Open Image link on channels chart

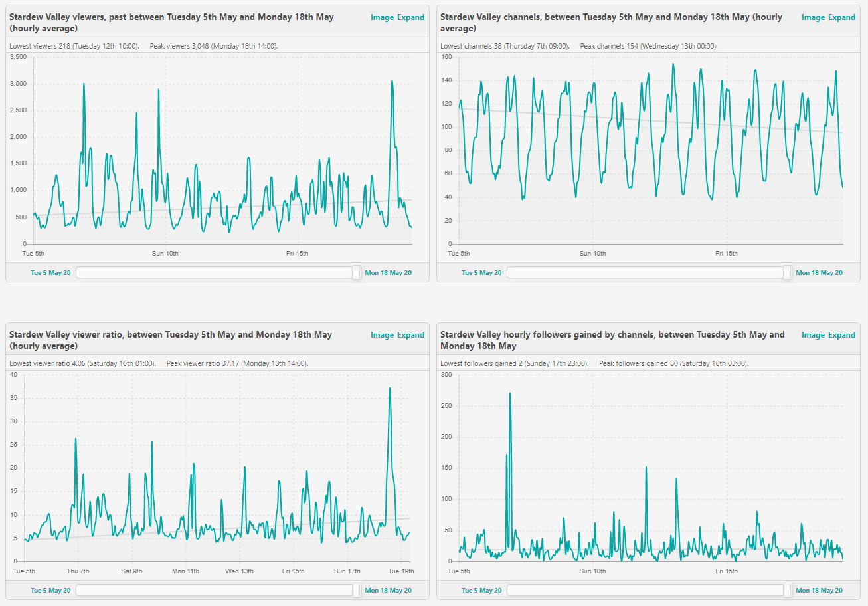coord(813,17)
